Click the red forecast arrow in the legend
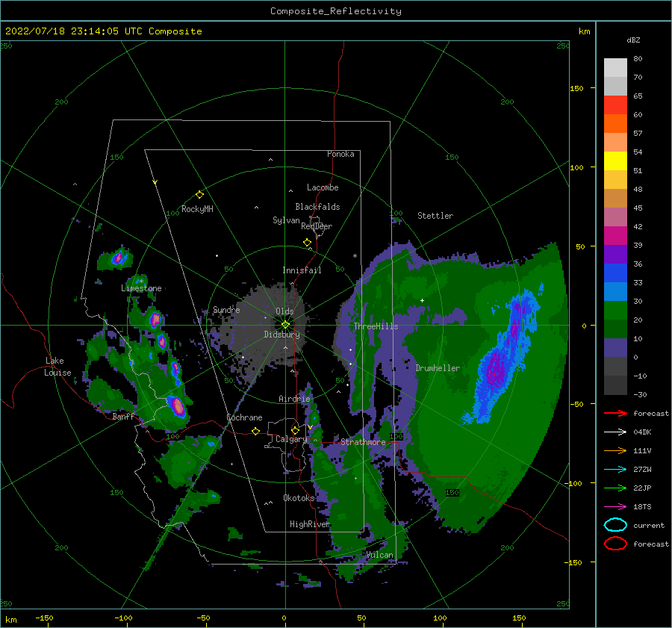 coord(615,413)
